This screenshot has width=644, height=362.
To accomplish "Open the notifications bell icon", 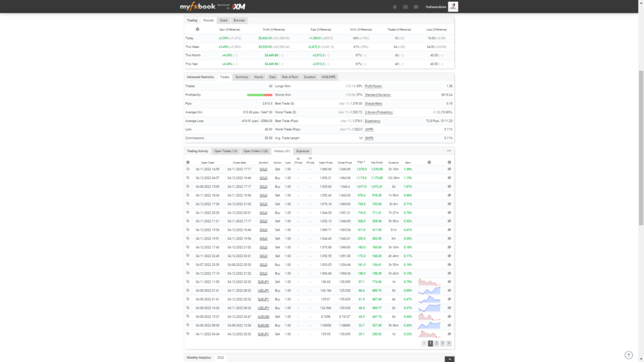I will pyautogui.click(x=396, y=7).
